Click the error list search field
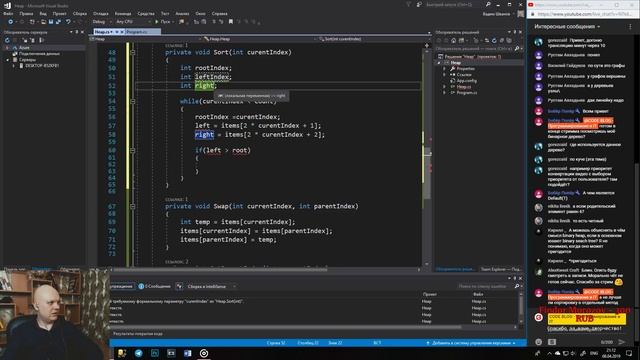 tap(485, 286)
